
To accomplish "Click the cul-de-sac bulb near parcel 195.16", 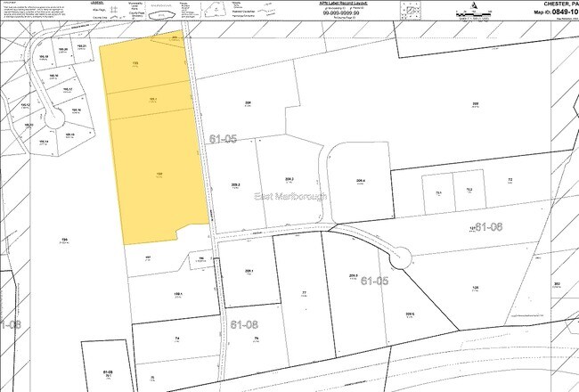I will (52, 121).
